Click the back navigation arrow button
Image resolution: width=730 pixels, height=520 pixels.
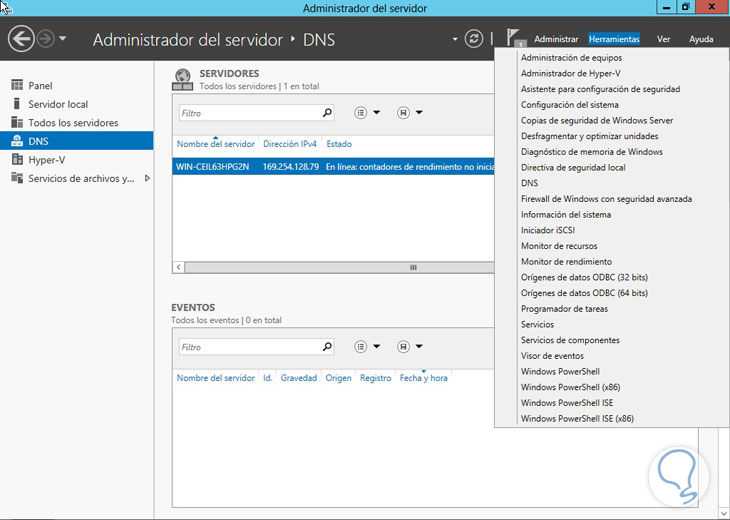21,39
